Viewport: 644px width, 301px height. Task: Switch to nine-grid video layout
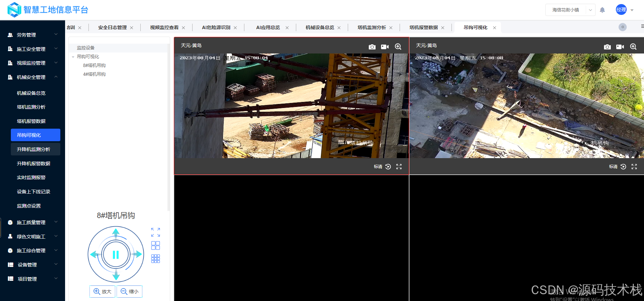[156, 259]
